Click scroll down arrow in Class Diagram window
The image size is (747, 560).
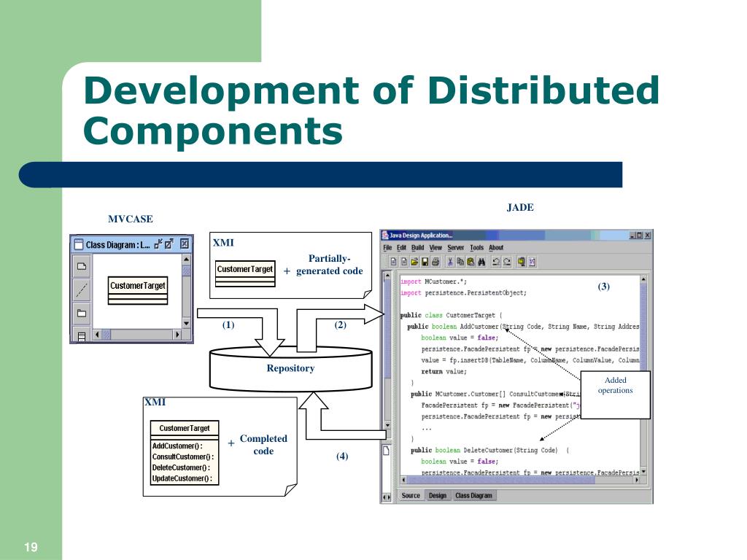coord(186,323)
